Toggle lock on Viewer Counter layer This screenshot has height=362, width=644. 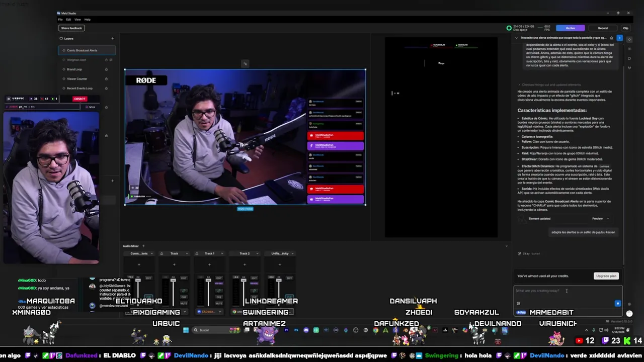pyautogui.click(x=106, y=79)
